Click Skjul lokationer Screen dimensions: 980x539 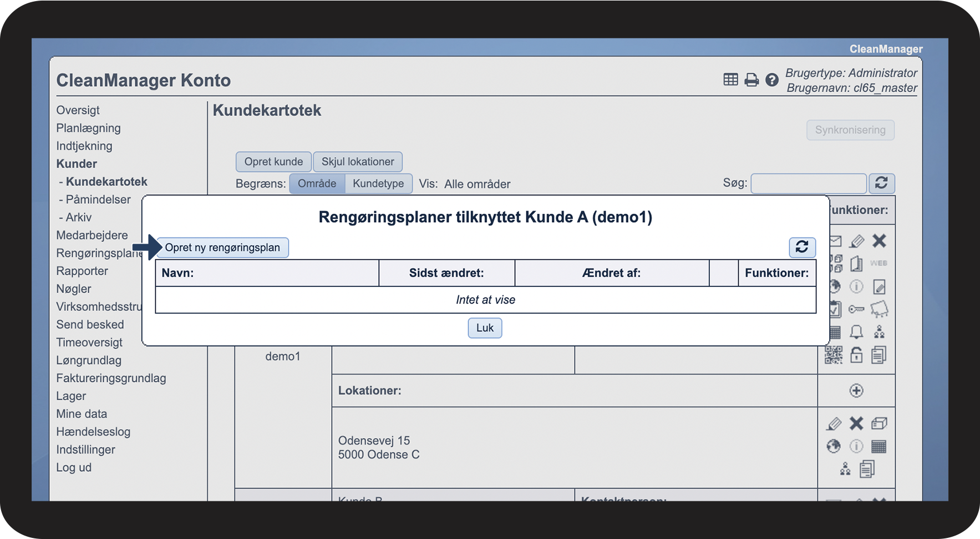pos(358,162)
